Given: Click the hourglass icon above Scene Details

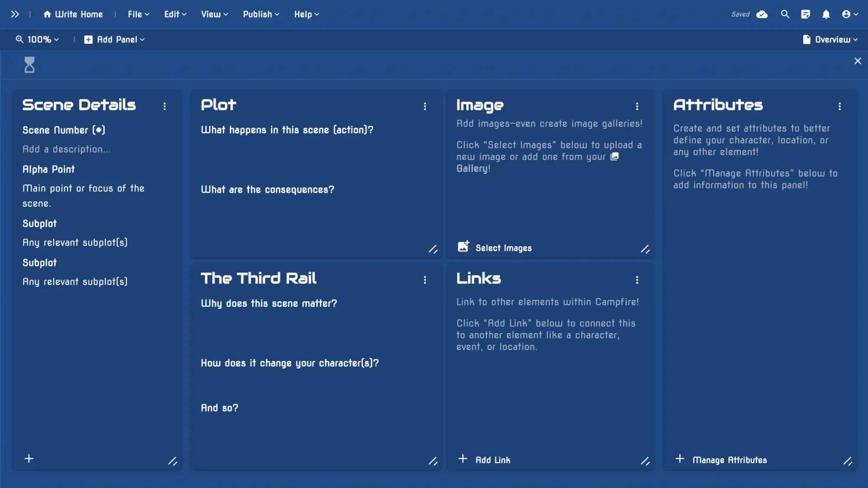Looking at the screenshot, I should click(29, 64).
